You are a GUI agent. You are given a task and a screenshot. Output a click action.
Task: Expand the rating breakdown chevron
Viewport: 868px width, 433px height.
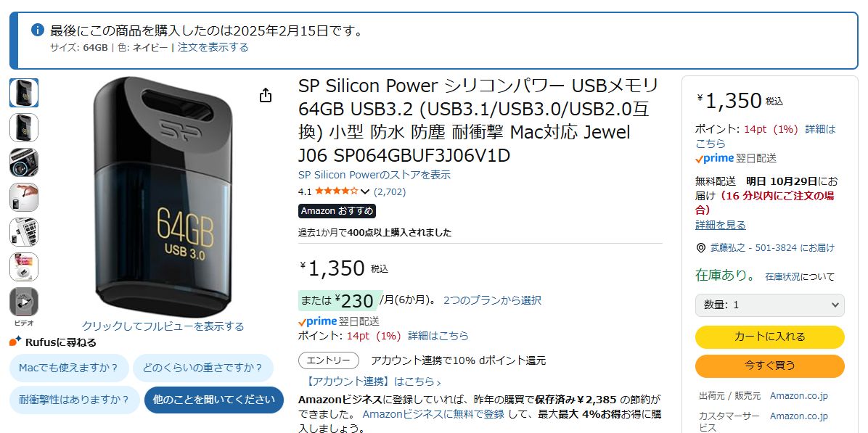(x=365, y=192)
